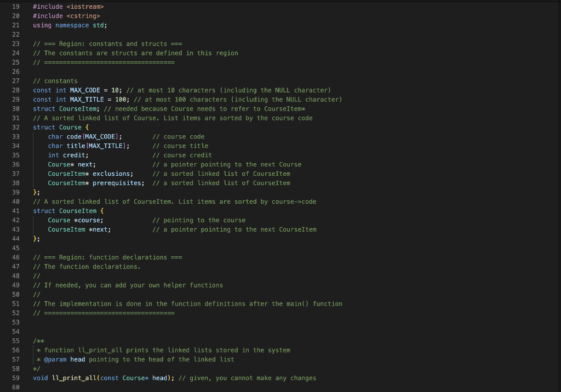Place cursor on "using namespace std;"
The height and width of the screenshot is (392, 561).
click(x=70, y=25)
